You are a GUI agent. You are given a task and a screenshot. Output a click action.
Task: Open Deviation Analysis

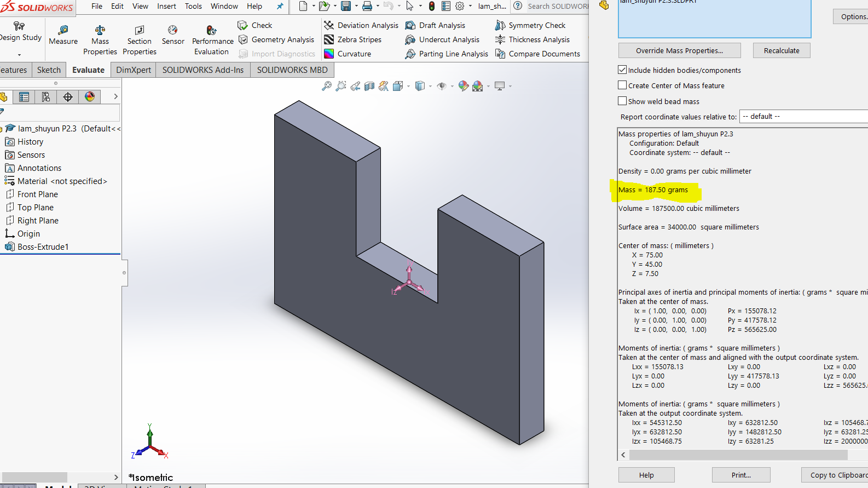point(361,25)
